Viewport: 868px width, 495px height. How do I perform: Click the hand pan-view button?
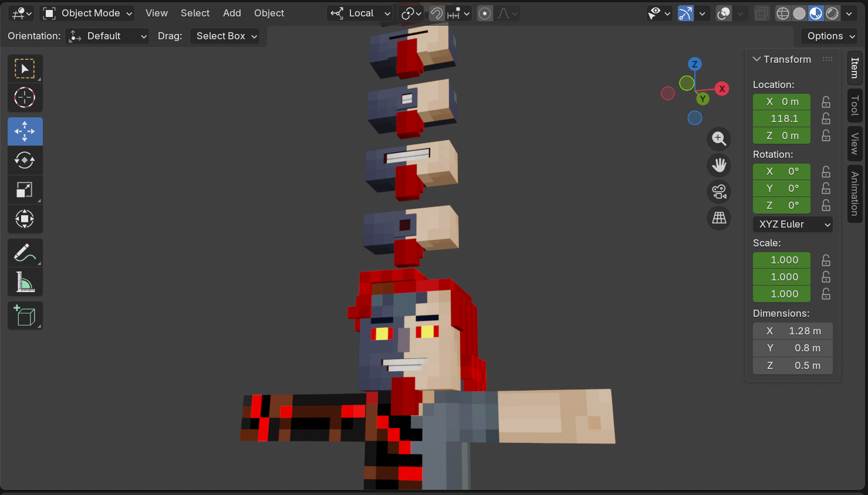pyautogui.click(x=719, y=165)
